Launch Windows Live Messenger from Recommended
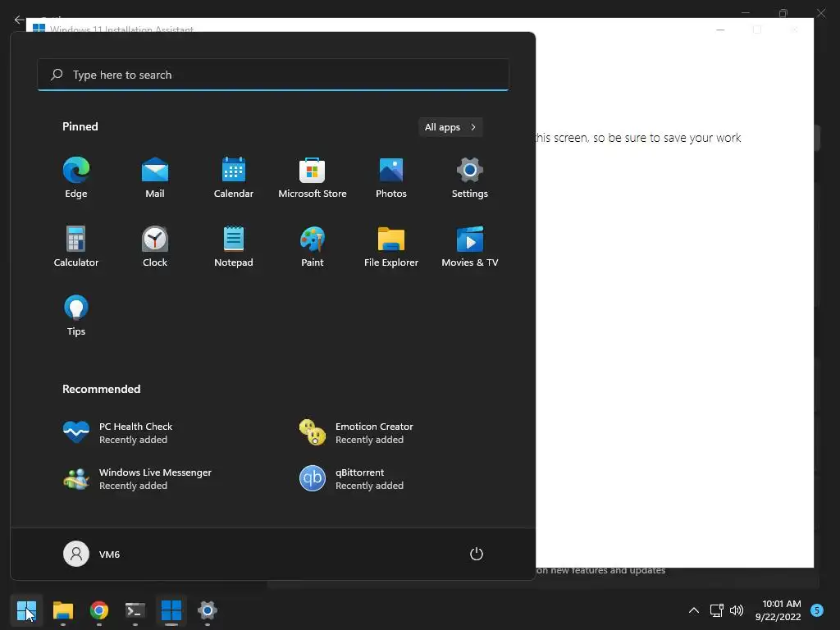 137,478
